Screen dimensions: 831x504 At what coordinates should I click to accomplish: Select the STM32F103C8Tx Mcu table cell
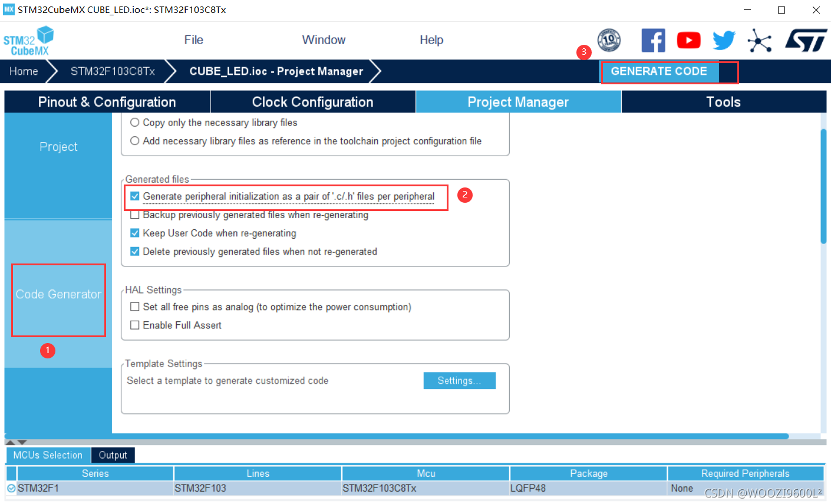tap(426, 488)
